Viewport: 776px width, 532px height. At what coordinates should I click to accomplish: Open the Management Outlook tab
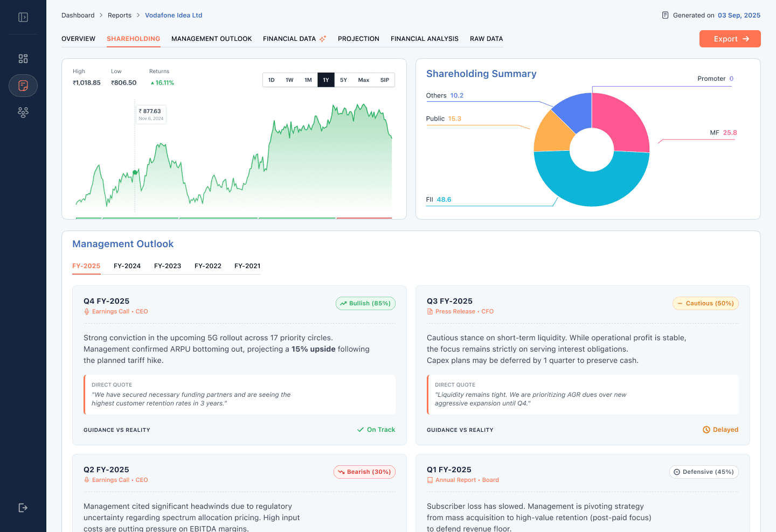click(212, 39)
